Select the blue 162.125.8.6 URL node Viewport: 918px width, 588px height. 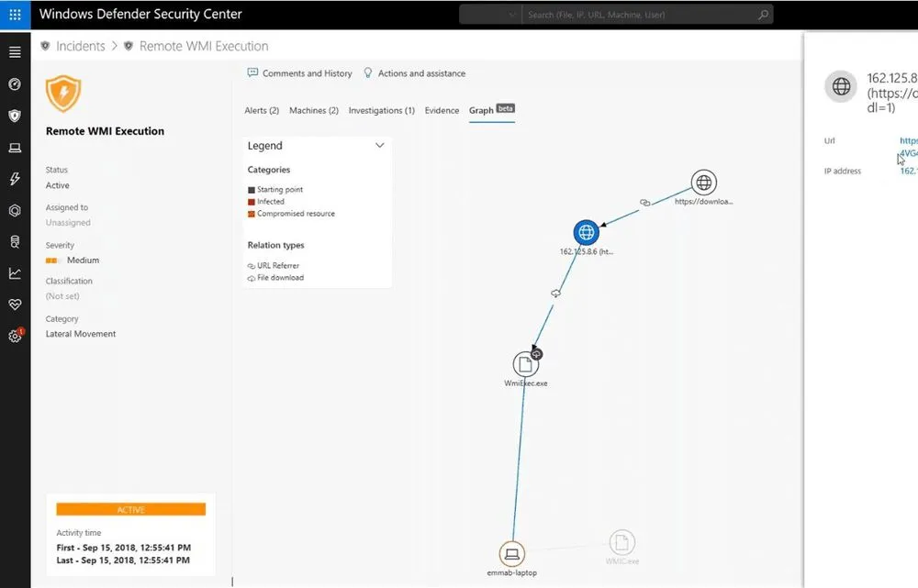pos(586,232)
